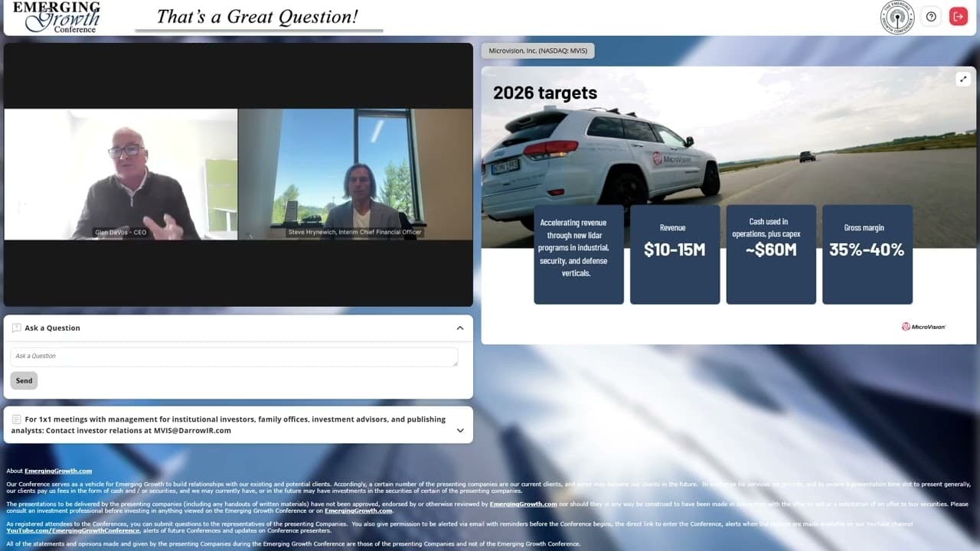
Task: Collapse the Ask a Question panel
Action: coord(460,328)
